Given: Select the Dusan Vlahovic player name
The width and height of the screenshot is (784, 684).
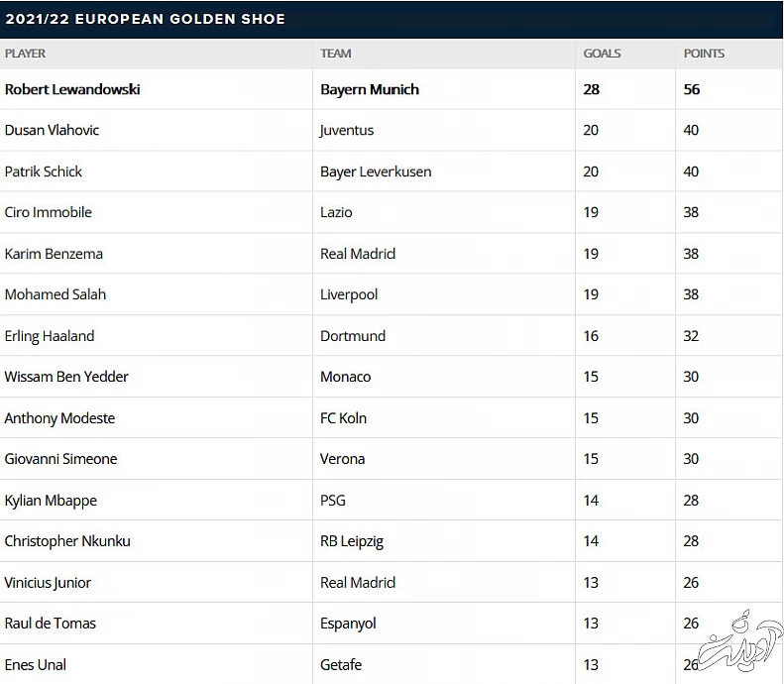Looking at the screenshot, I should pyautogui.click(x=52, y=130).
